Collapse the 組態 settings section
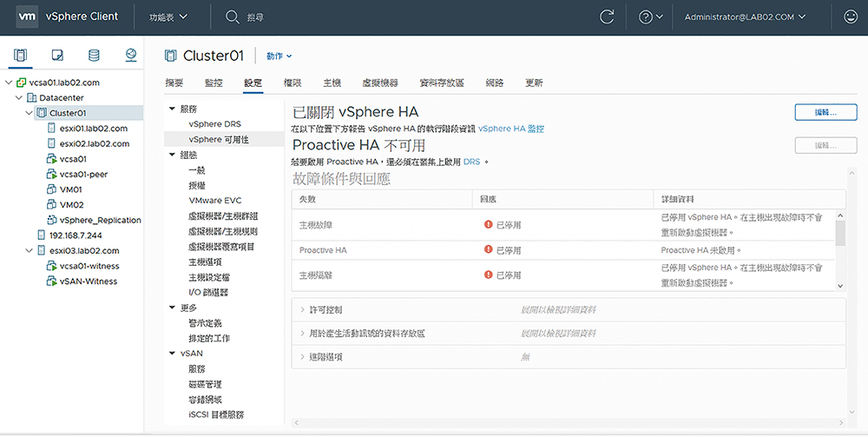 (x=172, y=155)
